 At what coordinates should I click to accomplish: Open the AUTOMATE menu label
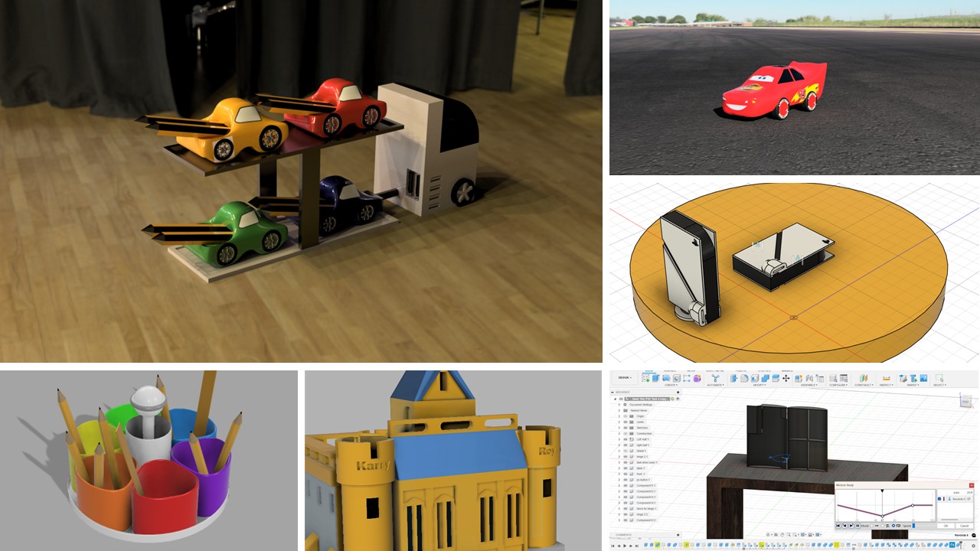tap(715, 385)
